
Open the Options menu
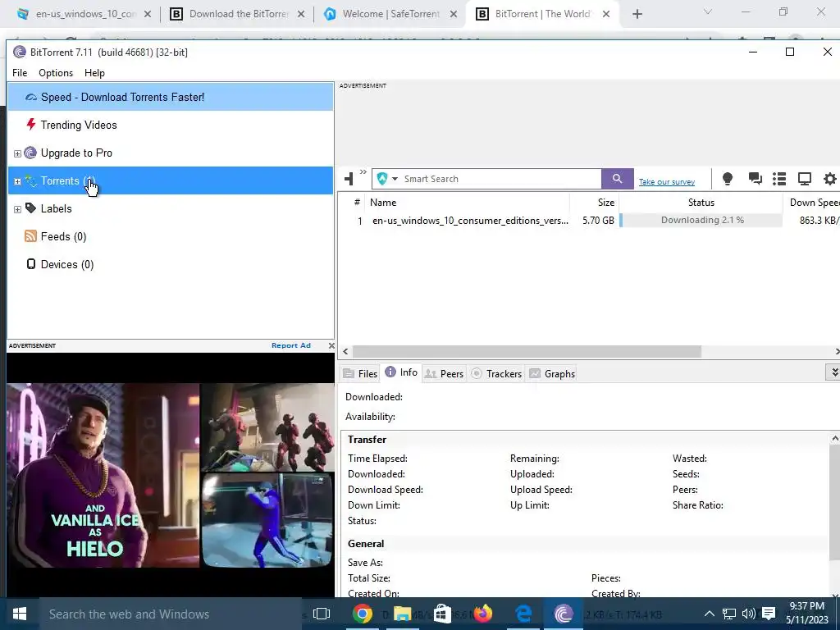click(56, 73)
